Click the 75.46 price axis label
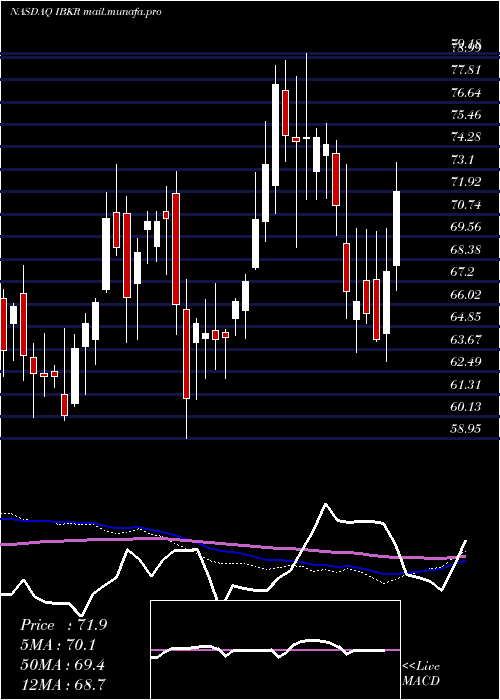The width and height of the screenshot is (500, 700). pos(466,115)
